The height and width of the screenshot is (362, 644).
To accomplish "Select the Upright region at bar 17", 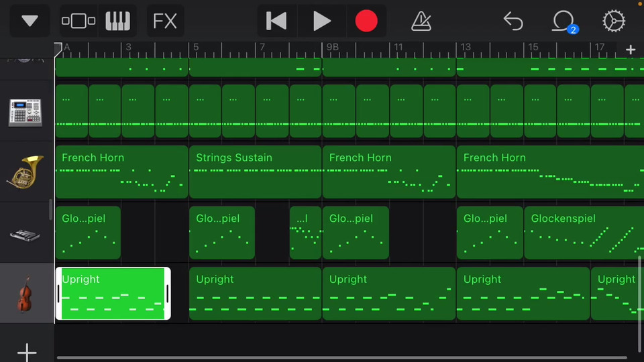I will [617, 294].
